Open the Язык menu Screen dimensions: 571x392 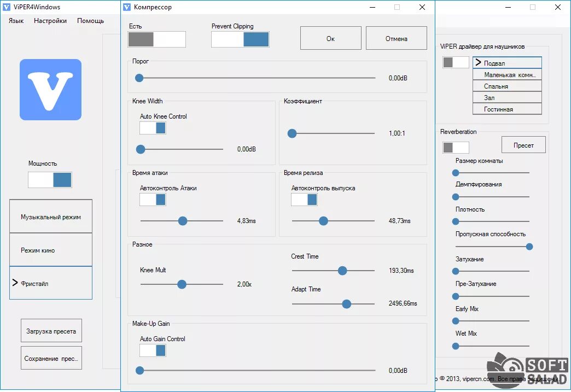pyautogui.click(x=16, y=21)
